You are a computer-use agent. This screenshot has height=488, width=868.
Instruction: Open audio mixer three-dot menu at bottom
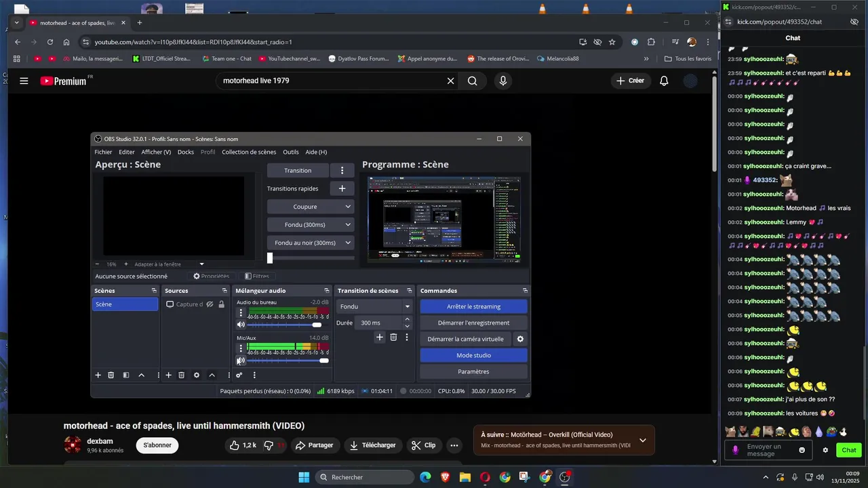pos(254,375)
